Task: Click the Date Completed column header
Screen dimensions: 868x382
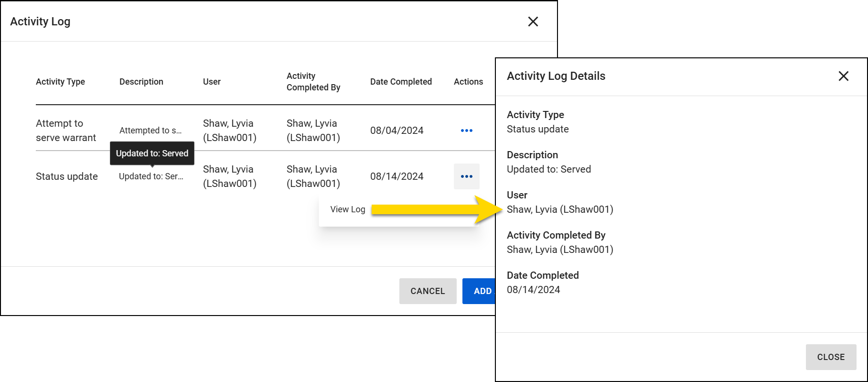Action: tap(401, 82)
